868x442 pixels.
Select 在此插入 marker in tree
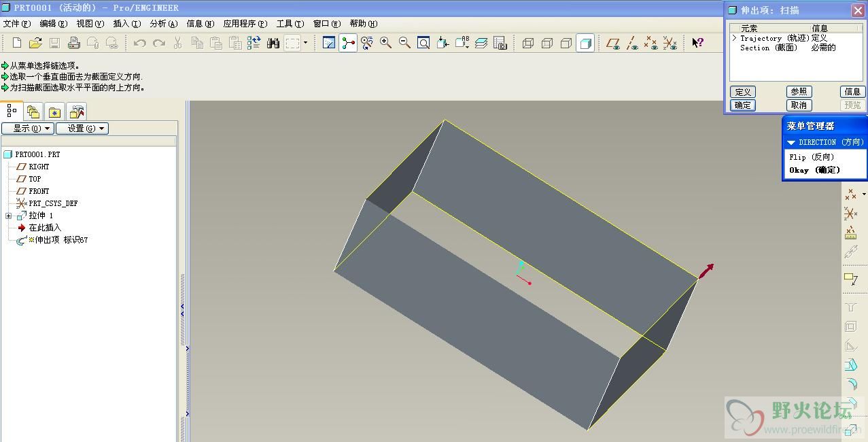coord(45,228)
